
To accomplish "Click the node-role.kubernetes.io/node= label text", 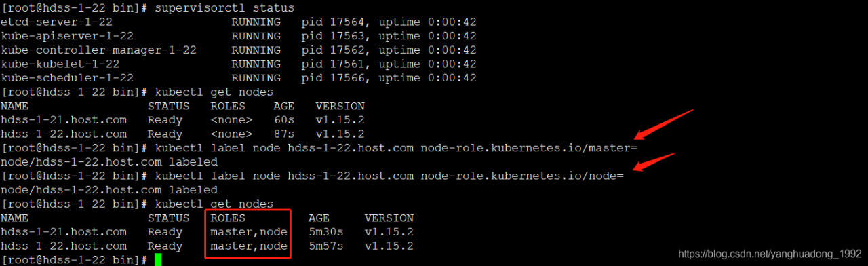I will pyautogui.click(x=522, y=176).
